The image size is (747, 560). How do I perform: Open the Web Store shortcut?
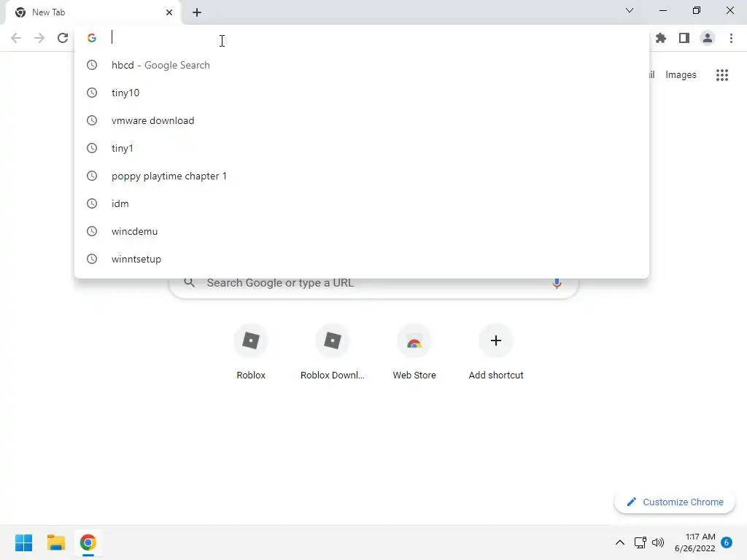coord(414,351)
